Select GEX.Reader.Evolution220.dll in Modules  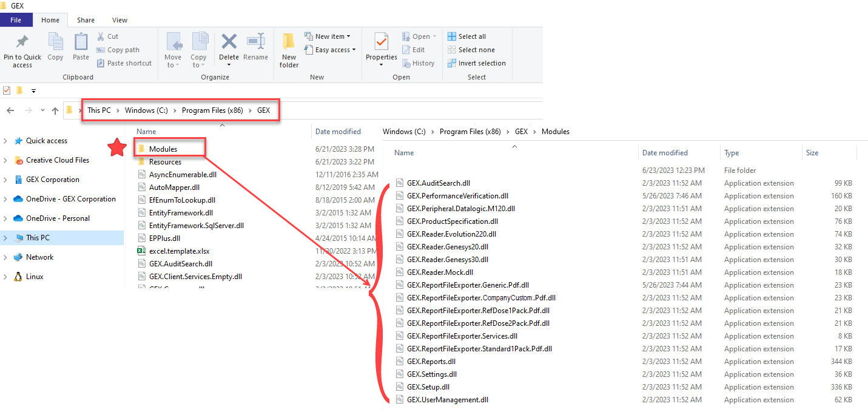coord(451,234)
